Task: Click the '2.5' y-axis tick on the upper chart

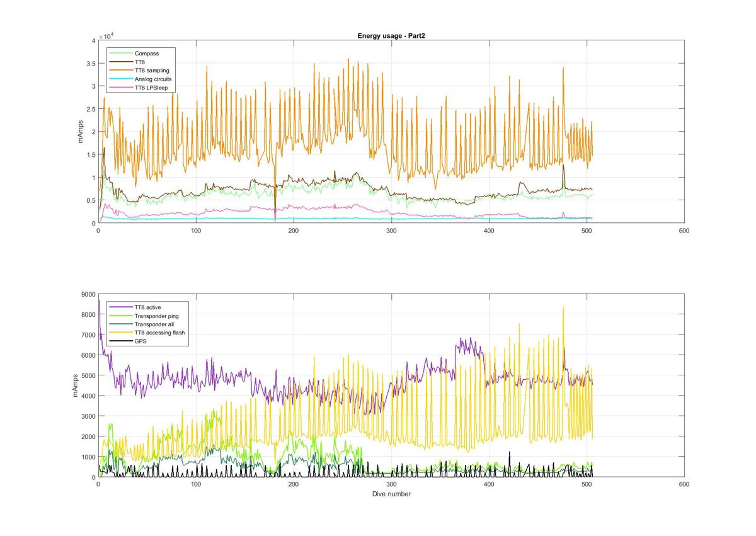Action: pos(91,109)
